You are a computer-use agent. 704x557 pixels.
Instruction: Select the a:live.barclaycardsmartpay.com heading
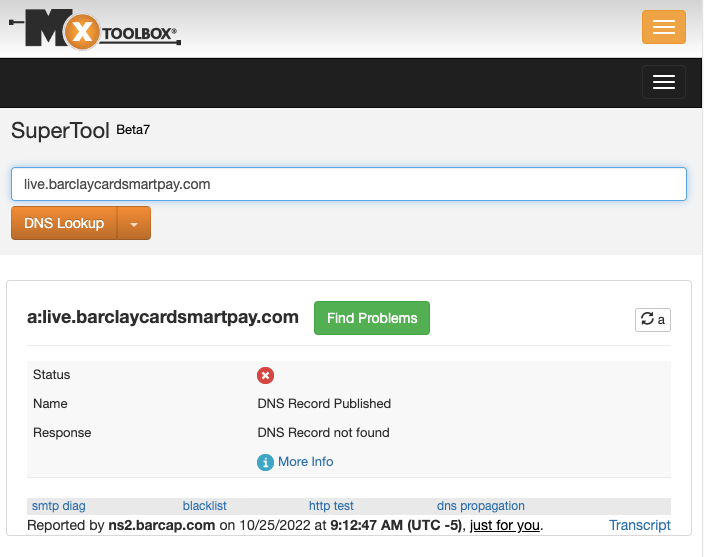pyautogui.click(x=163, y=317)
